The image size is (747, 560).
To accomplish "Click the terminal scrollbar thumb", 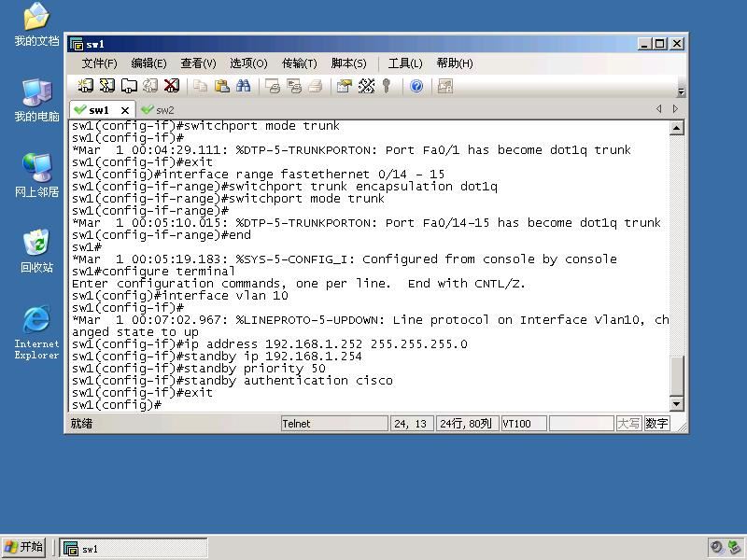I will tap(676, 376).
